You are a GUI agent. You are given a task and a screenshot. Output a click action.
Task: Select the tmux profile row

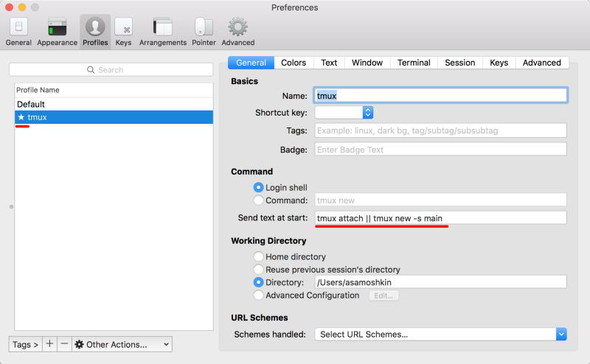(x=114, y=117)
